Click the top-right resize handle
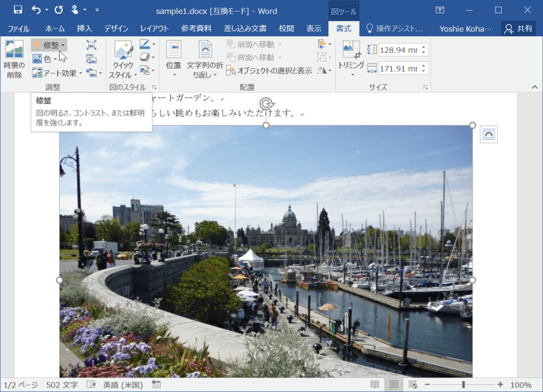 (x=473, y=125)
